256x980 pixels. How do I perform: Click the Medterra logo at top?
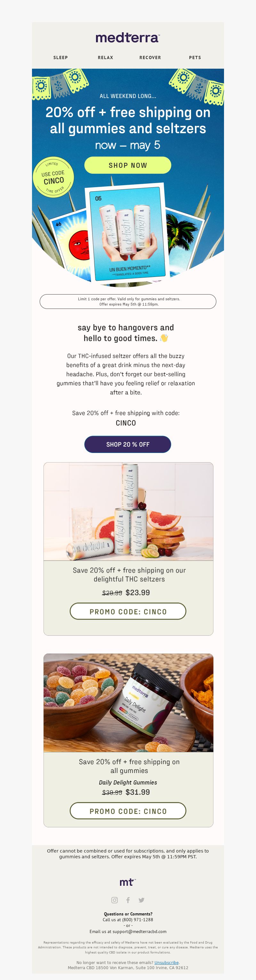point(128,38)
